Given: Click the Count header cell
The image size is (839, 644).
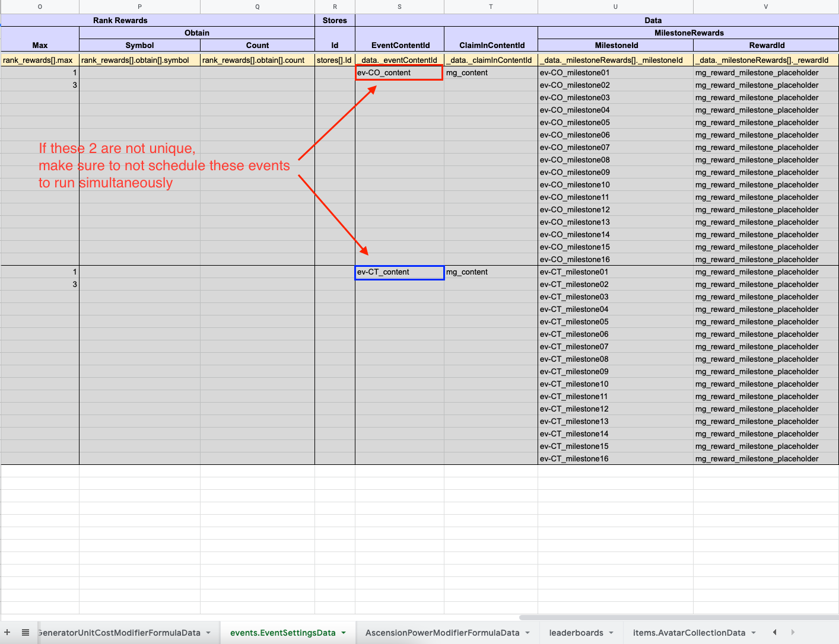Looking at the screenshot, I should click(258, 45).
